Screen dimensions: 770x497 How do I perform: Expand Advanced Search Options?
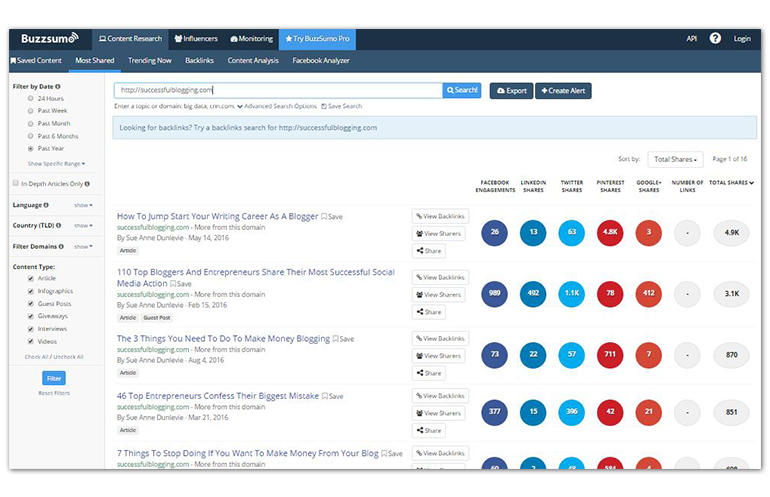276,106
